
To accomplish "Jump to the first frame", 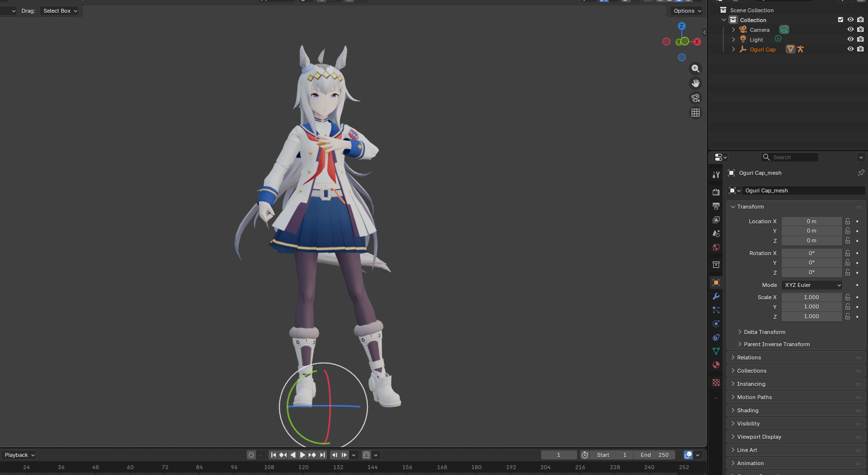I will [x=273, y=455].
